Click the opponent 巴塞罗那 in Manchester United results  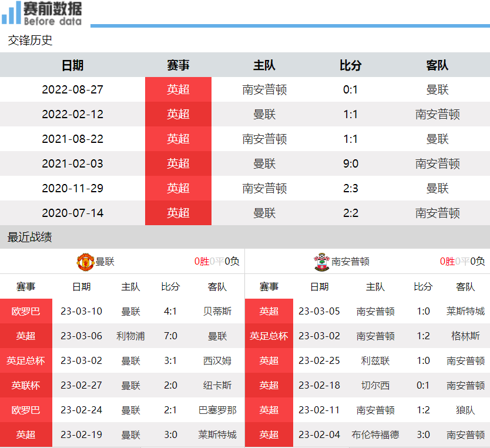217,410
